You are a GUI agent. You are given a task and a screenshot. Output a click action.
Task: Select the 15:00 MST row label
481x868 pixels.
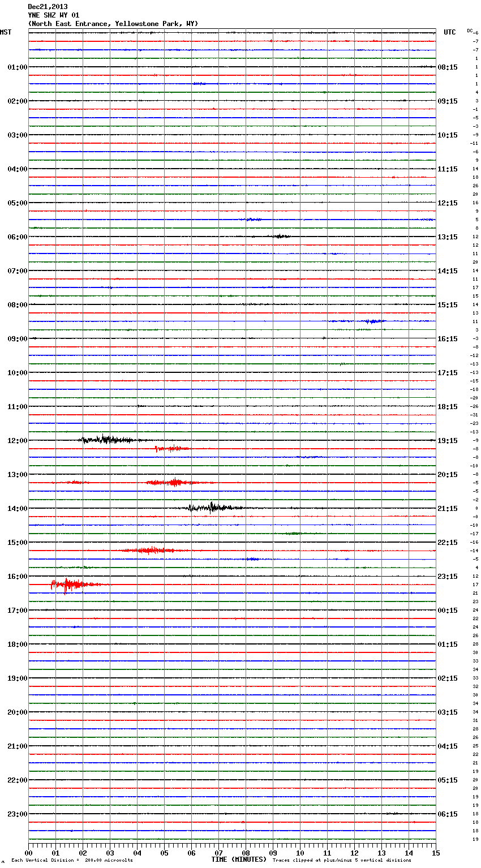click(18, 543)
